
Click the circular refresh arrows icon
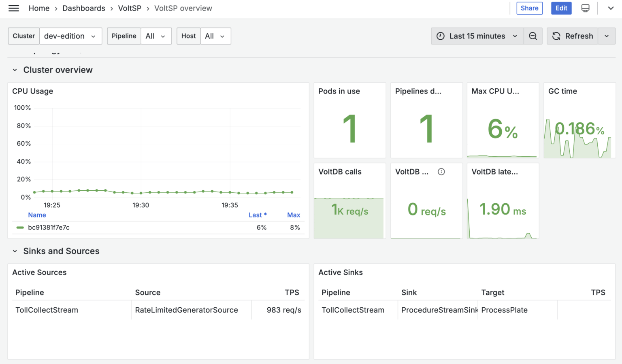tap(556, 36)
